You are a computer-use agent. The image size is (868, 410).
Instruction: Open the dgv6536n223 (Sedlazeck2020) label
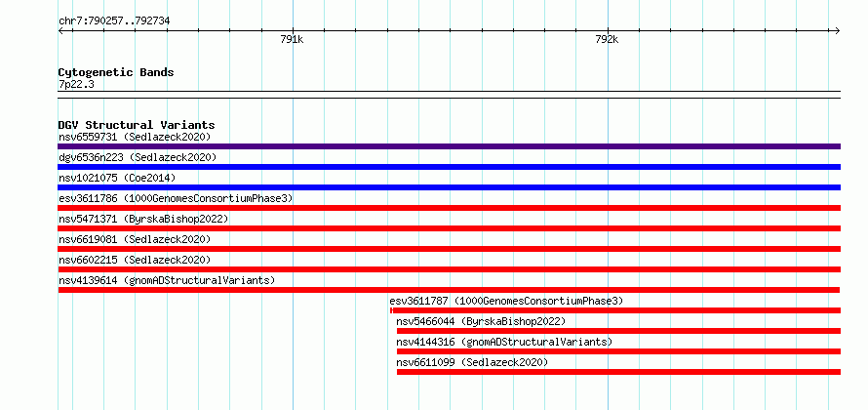pos(138,157)
